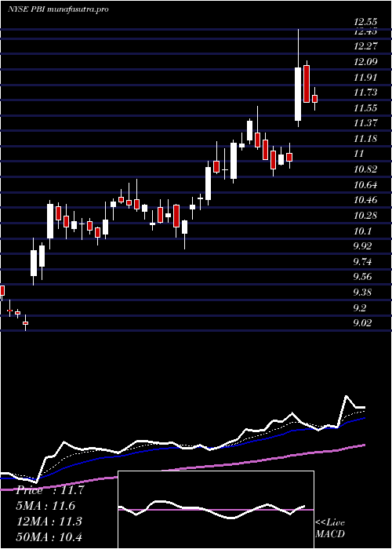Screen dimensions: 392x549
Task: Click the 10.64 price axis label
Action: 366,184
